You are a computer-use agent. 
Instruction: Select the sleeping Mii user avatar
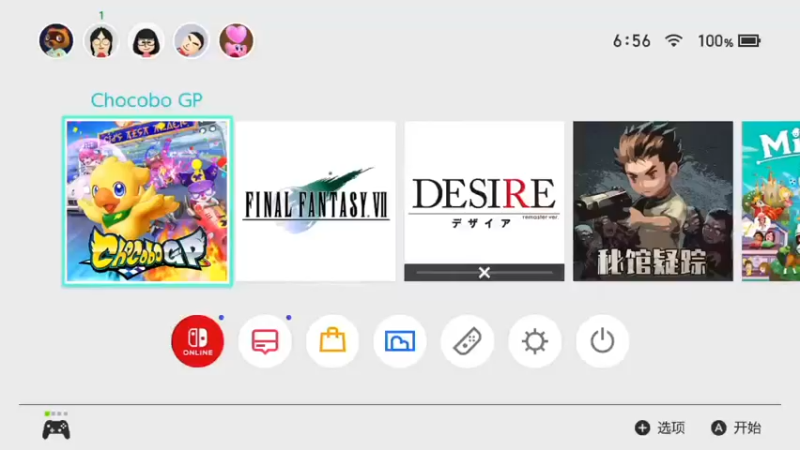(x=191, y=40)
